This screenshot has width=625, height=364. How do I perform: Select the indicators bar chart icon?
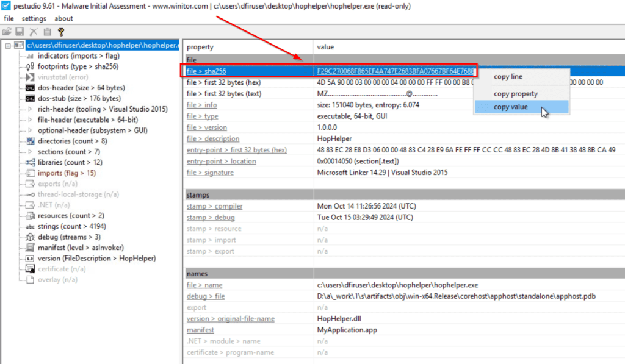[29, 56]
